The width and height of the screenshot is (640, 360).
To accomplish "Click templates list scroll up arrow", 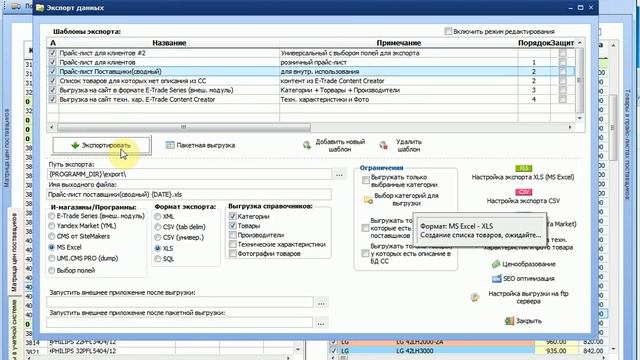I will [x=580, y=43].
